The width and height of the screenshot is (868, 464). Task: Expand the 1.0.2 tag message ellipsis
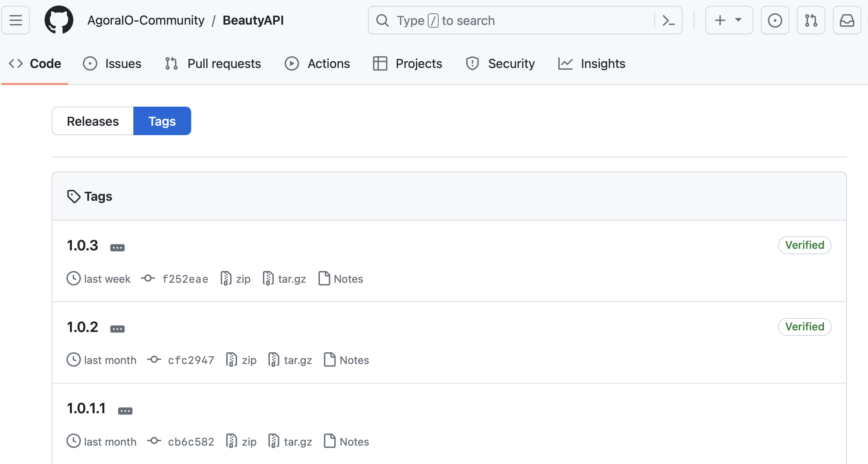point(117,329)
